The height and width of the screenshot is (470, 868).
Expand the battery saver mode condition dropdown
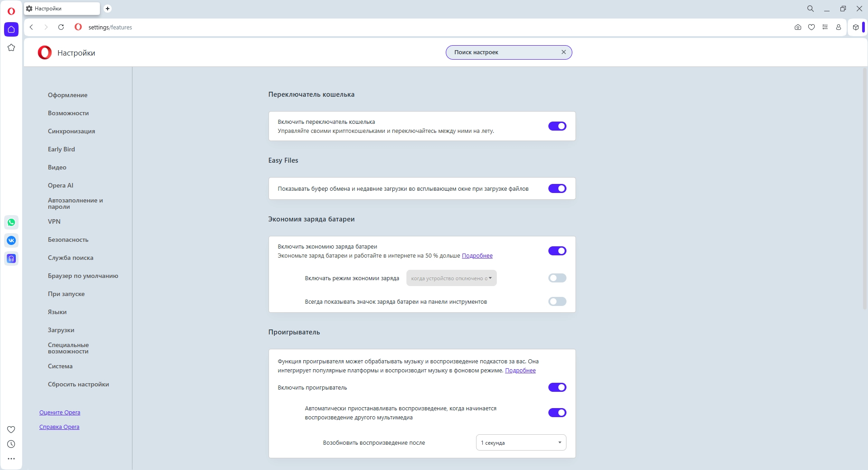[x=451, y=278]
